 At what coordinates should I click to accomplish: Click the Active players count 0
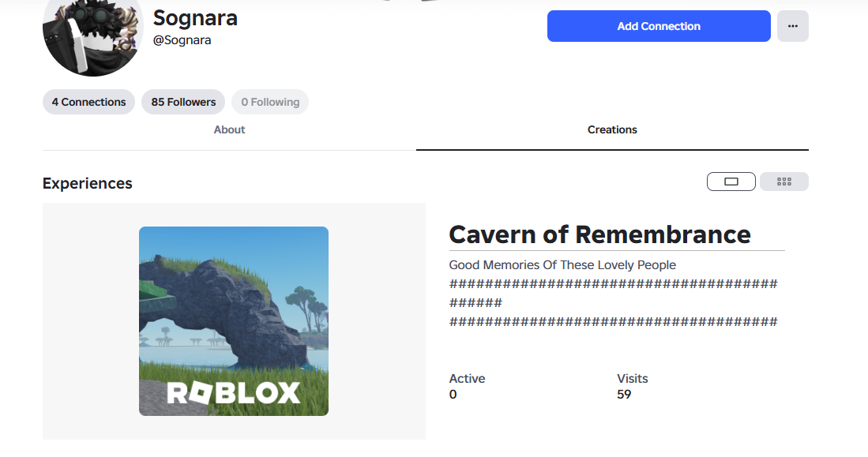[453, 395]
